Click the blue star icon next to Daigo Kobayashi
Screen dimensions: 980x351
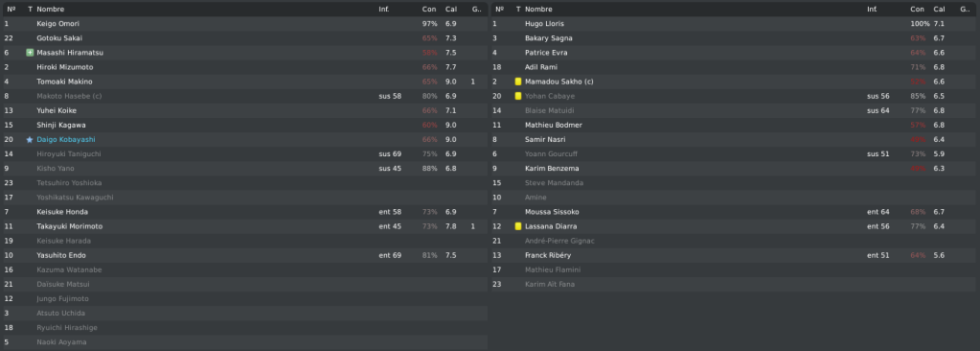[x=30, y=139]
